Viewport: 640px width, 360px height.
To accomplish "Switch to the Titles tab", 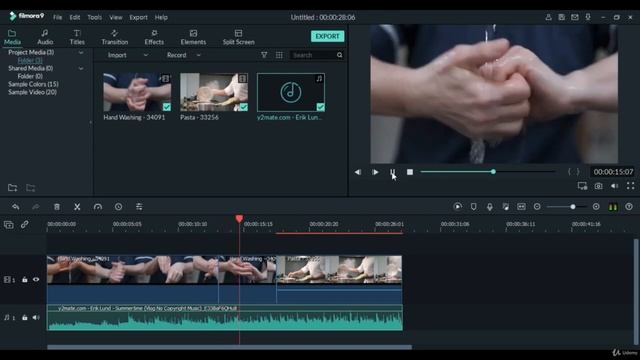I will tap(77, 37).
